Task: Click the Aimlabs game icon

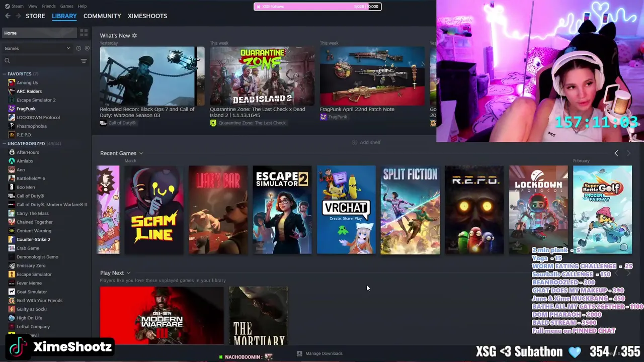Action: coord(12,161)
